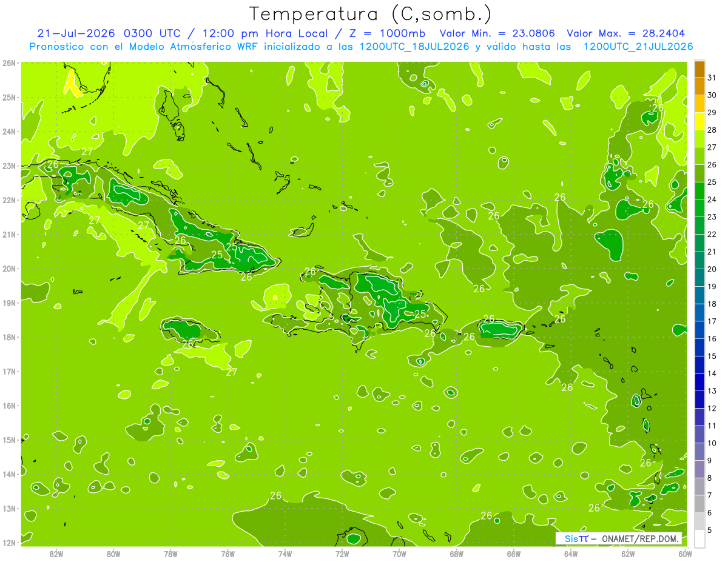Click the 18N latitude axis label
728x562 pixels.
[9, 337]
